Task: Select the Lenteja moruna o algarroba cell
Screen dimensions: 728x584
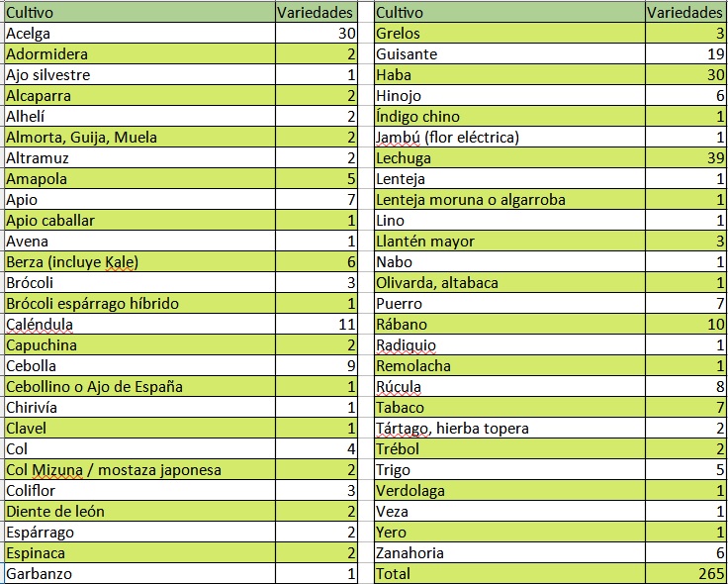Action: [509, 200]
